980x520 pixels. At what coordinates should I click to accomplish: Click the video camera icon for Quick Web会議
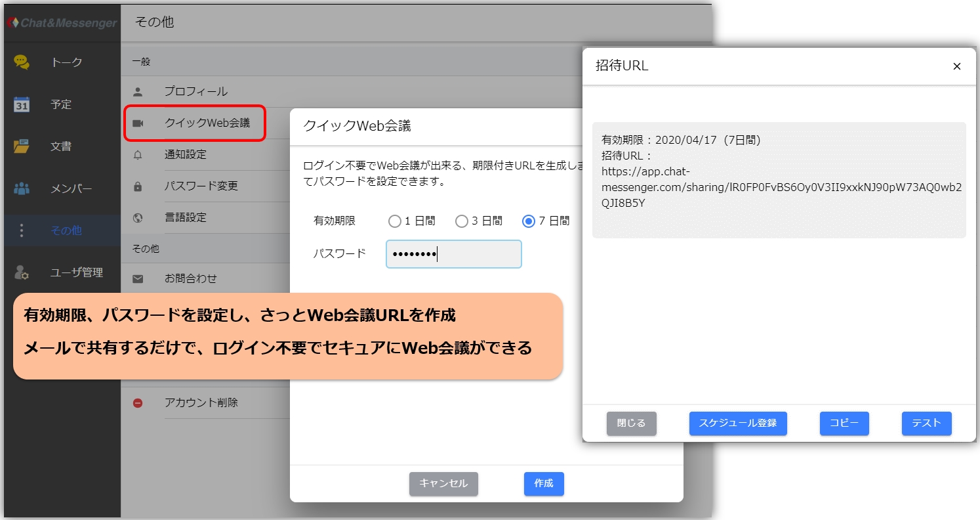point(138,123)
